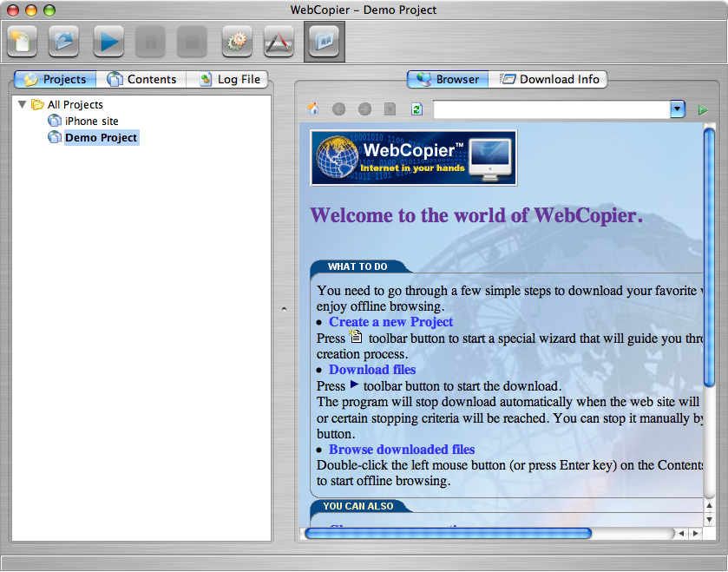Click the inline play arrow icon
Screen dimensions: 728x572
tap(354, 385)
